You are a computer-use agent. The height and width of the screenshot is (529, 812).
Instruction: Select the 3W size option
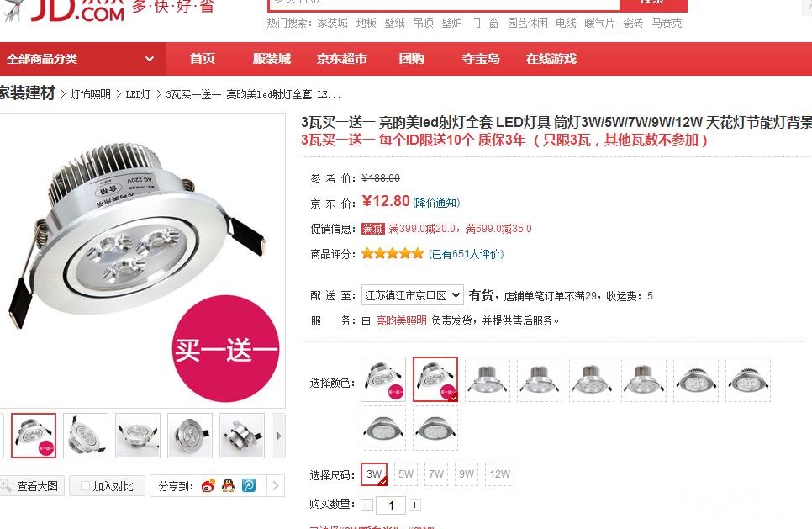click(374, 474)
